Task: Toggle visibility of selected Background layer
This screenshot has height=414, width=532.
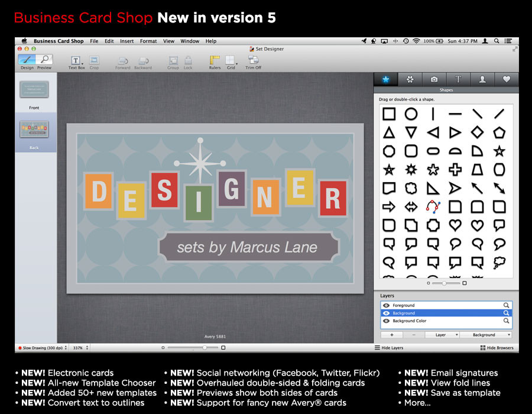Action: coord(386,313)
